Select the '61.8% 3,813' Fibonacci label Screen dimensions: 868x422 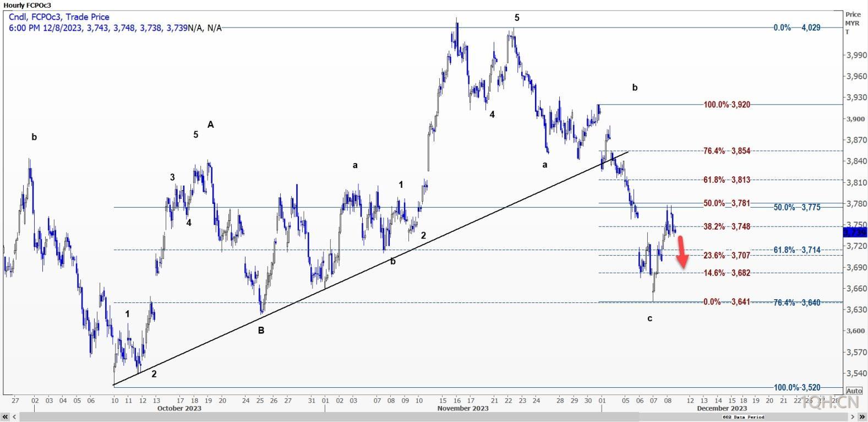[727, 180]
